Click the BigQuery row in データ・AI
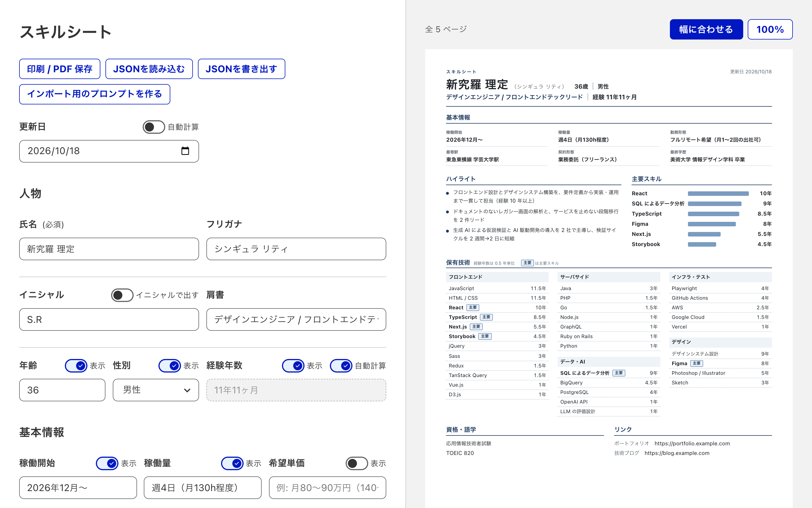812x508 pixels. (x=609, y=383)
